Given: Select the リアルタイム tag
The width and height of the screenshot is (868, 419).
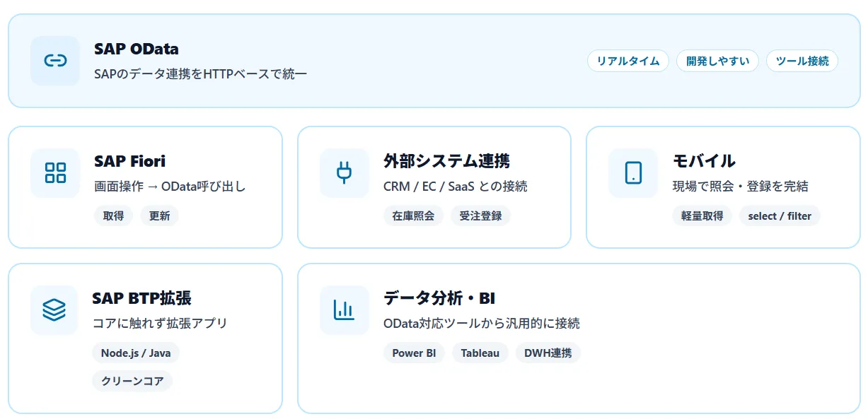Looking at the screenshot, I should pos(627,61).
